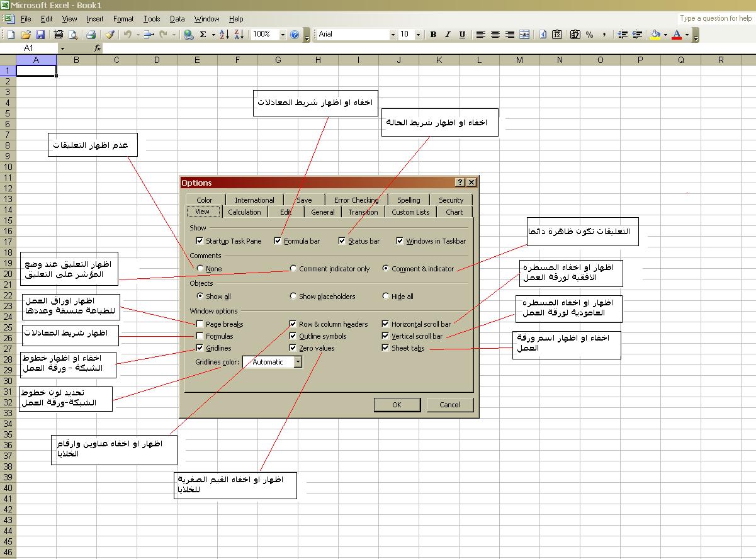This screenshot has width=756, height=559.
Task: Confirm the Options dialog with OK
Action: 397,405
